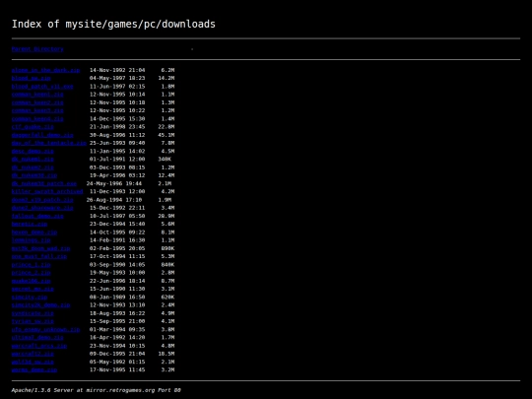The height and width of the screenshot is (399, 532).
Task: Click the date '10-Jul-1997 05:50'
Action: (x=117, y=216)
